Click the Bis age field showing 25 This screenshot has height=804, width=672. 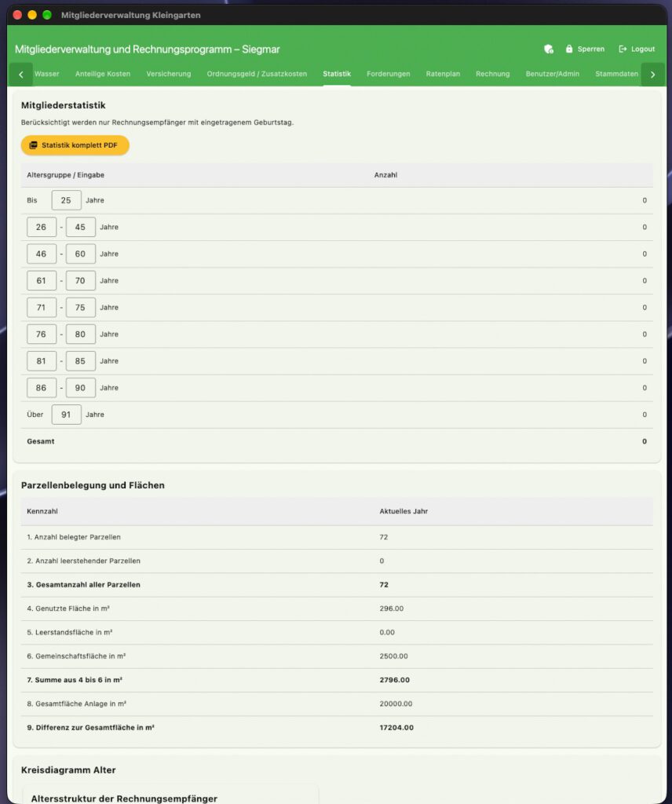[x=66, y=200]
